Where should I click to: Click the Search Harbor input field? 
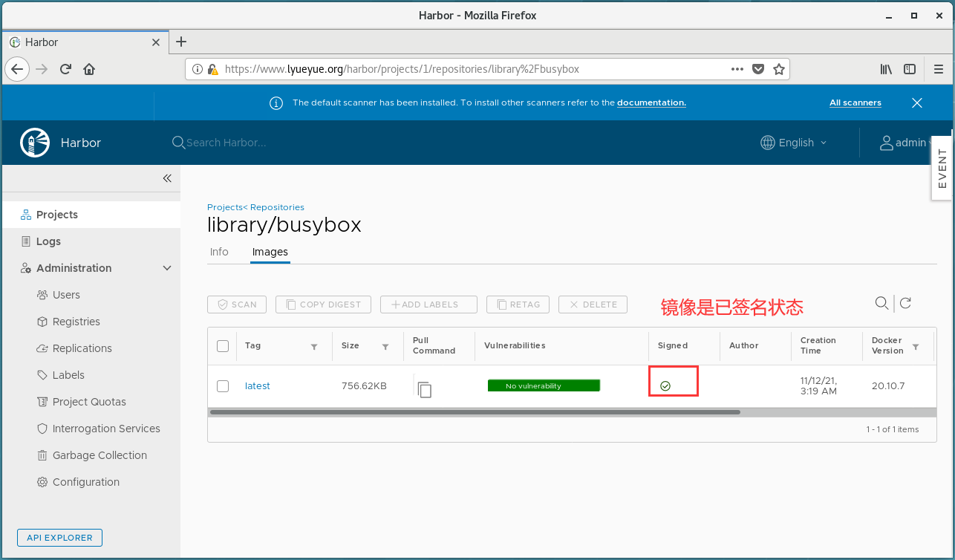(226, 143)
